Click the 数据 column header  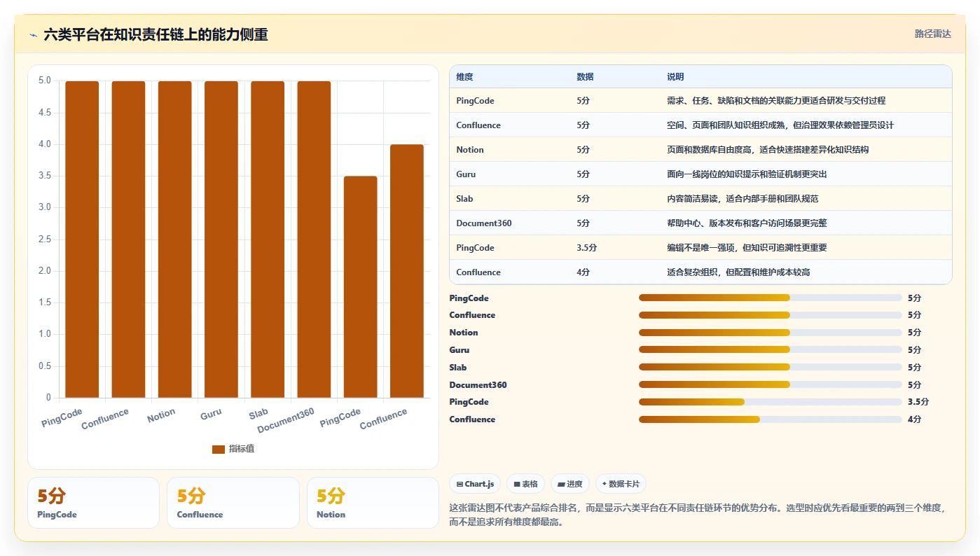point(585,77)
